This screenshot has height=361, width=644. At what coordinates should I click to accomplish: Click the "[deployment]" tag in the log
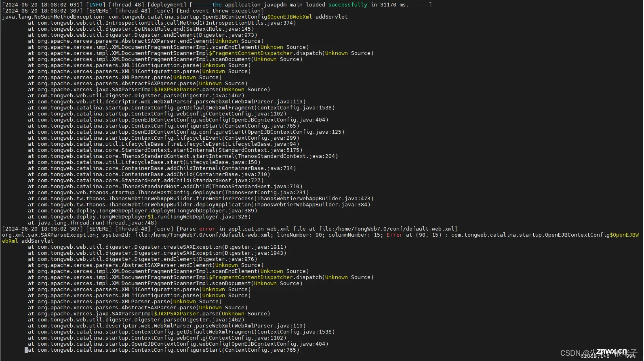[167, 5]
